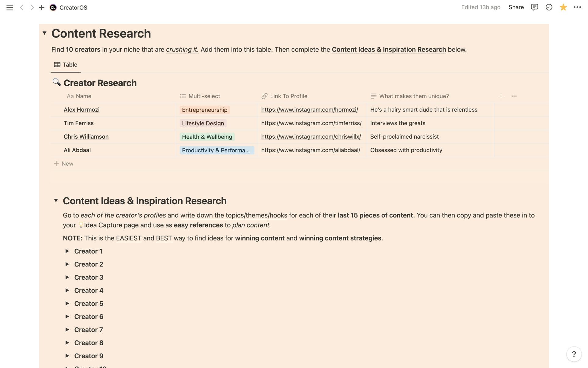Follow the Content Ideas & Inspiration Research link
Viewport: 588px width, 368px height.
pos(389,49)
